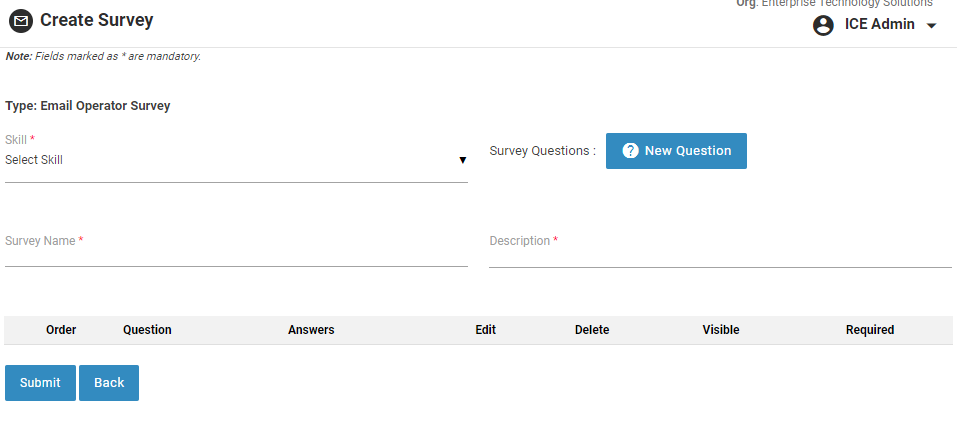Select the Answers column header
Image resolution: width=957 pixels, height=423 pixels.
[311, 330]
